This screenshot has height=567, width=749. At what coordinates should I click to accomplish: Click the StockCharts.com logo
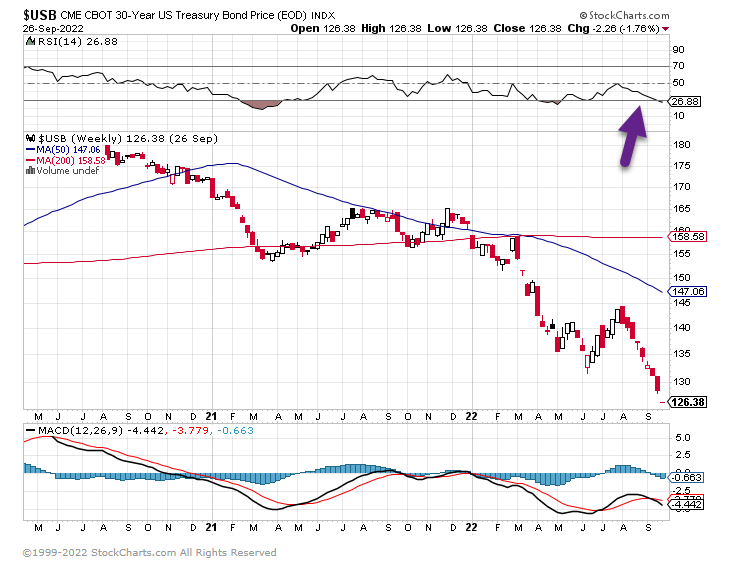(624, 15)
